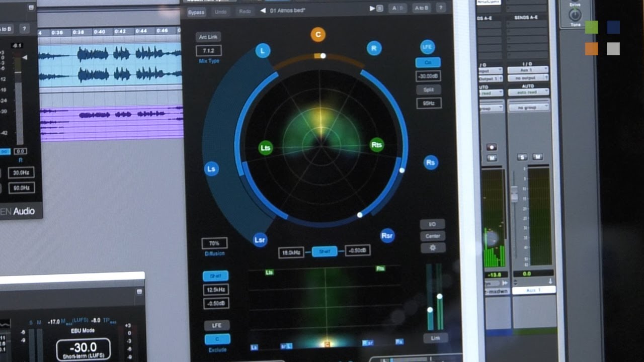Switch the A|B comparison button
Screen dimensions: 644x362
[397, 8]
